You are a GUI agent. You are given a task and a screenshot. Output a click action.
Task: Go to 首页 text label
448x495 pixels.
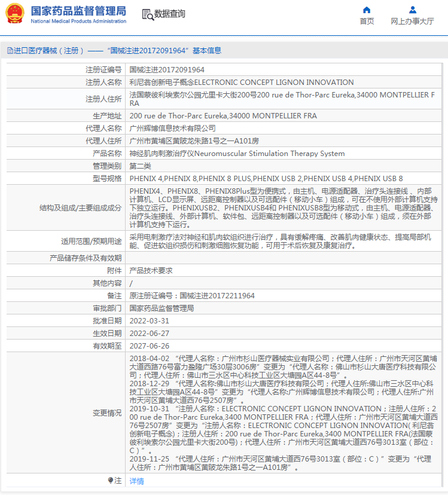367,22
